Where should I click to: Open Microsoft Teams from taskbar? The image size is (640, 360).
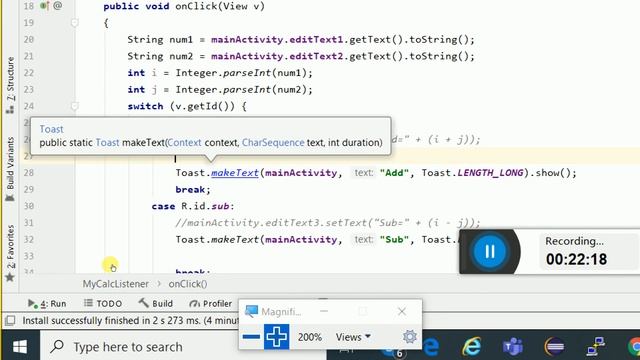tap(513, 347)
